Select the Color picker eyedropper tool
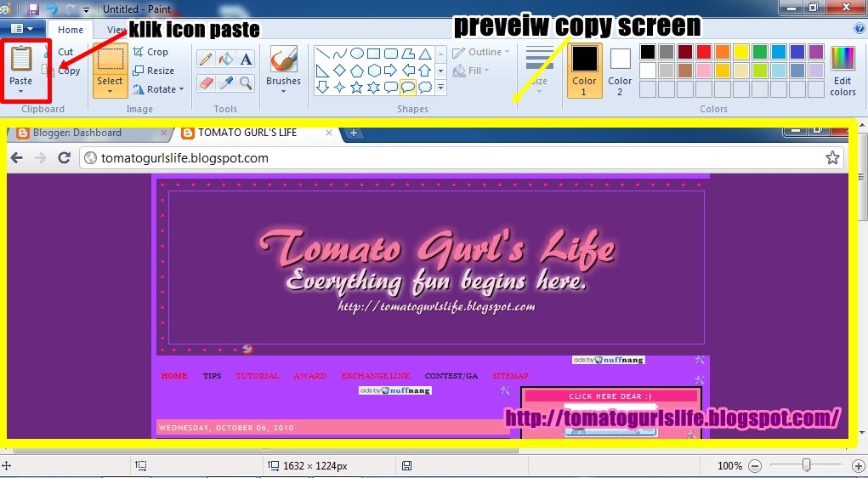Viewport: 868px width, 478px height. [226, 83]
